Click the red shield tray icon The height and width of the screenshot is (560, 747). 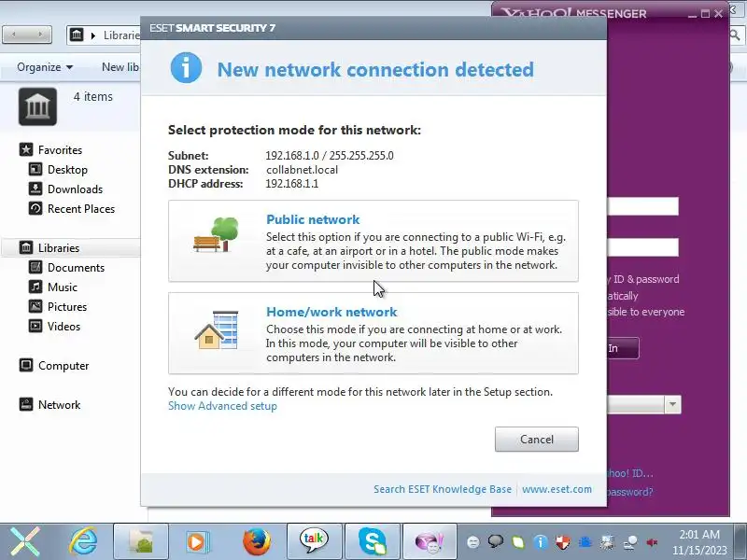pos(563,542)
